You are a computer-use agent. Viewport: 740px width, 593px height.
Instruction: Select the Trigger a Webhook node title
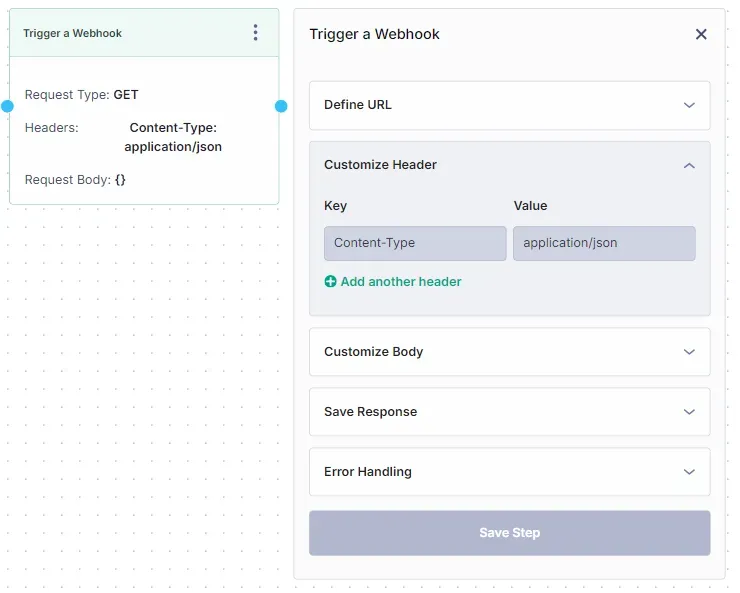point(73,33)
